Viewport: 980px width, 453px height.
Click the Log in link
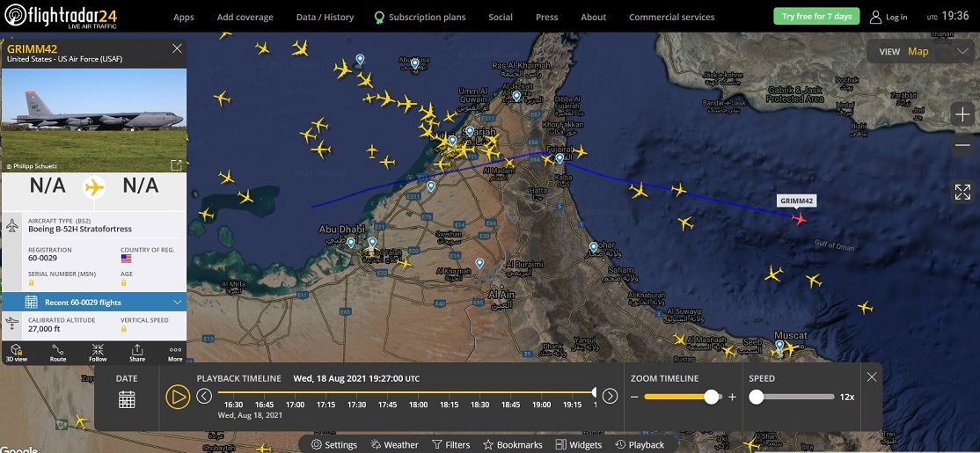896,17
